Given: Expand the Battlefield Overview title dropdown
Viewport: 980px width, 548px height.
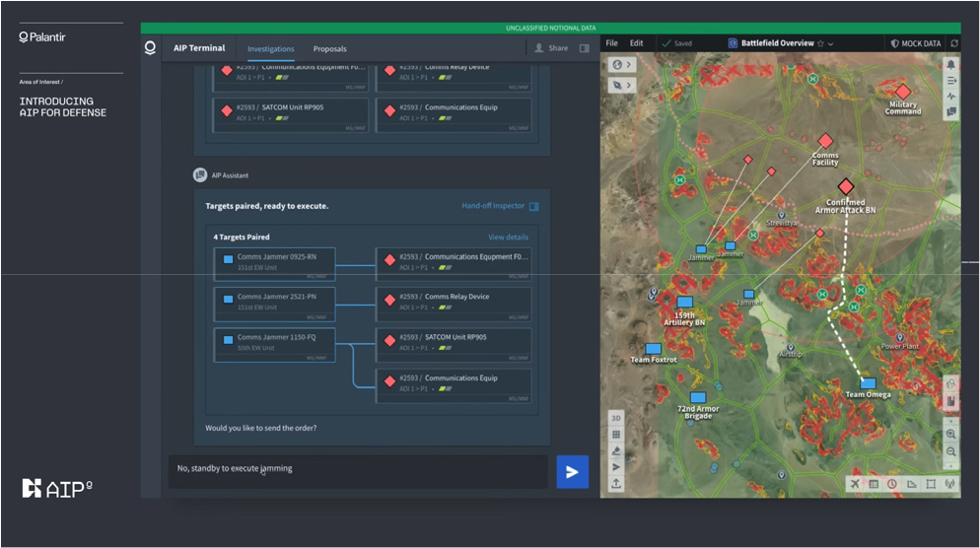Looking at the screenshot, I should coord(831,44).
